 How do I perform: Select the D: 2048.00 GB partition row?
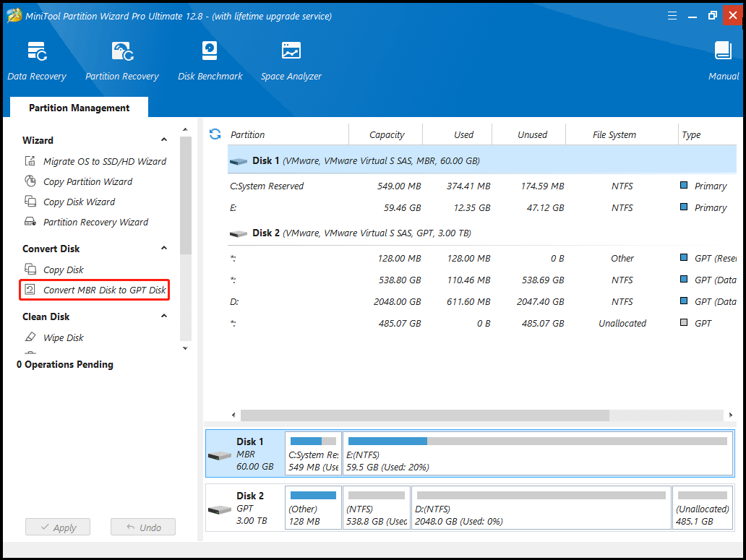point(482,301)
